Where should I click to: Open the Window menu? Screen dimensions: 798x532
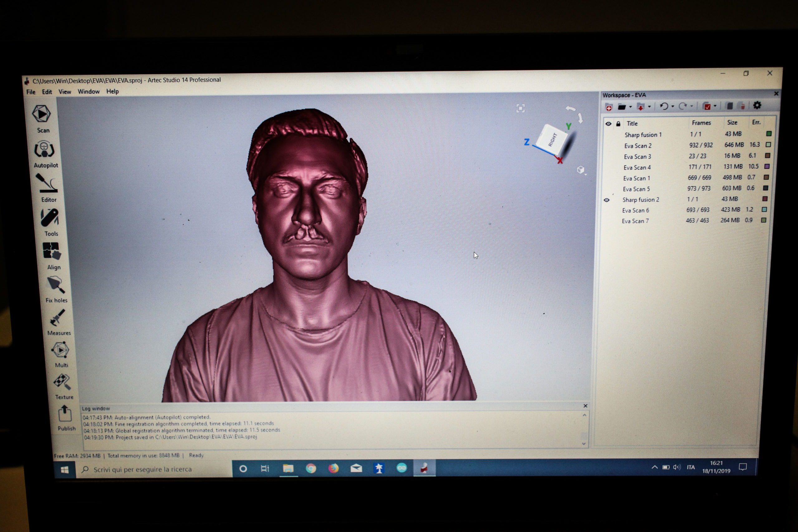(x=89, y=91)
